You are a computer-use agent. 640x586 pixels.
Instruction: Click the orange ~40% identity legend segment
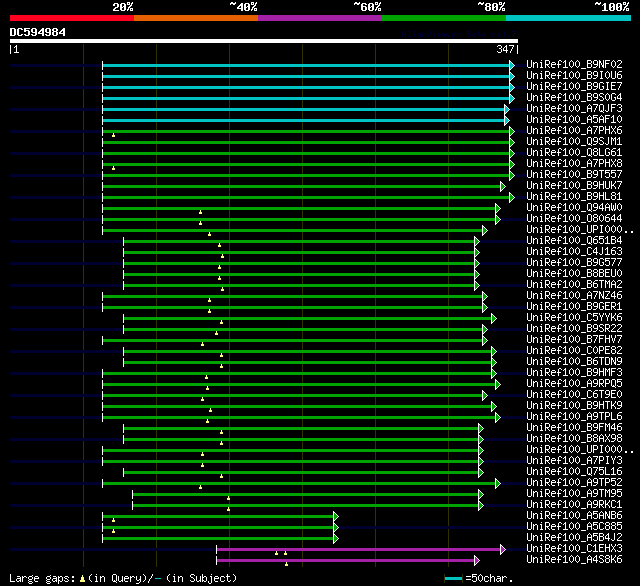tap(196, 18)
